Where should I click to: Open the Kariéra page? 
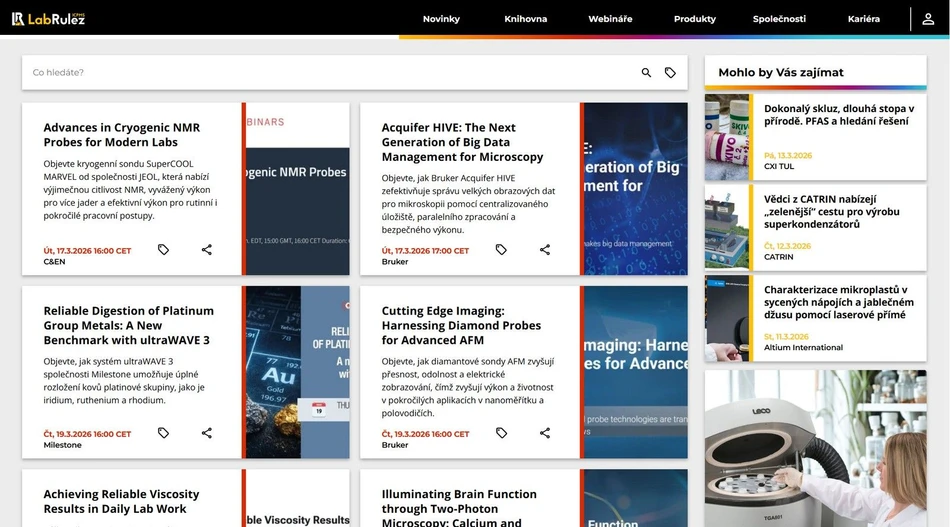863,19
